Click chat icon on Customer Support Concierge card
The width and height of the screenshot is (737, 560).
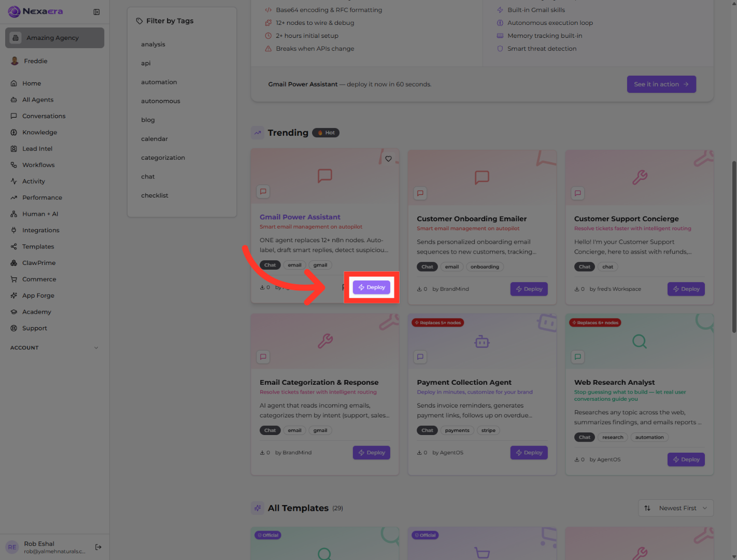577,193
